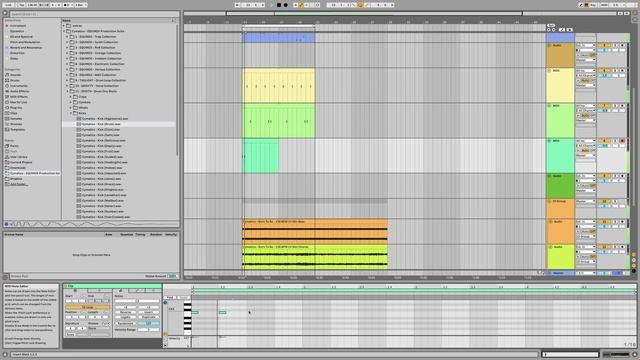The image size is (640, 360).
Task: Click the Duplicate button in Notes box
Action: pos(149,317)
